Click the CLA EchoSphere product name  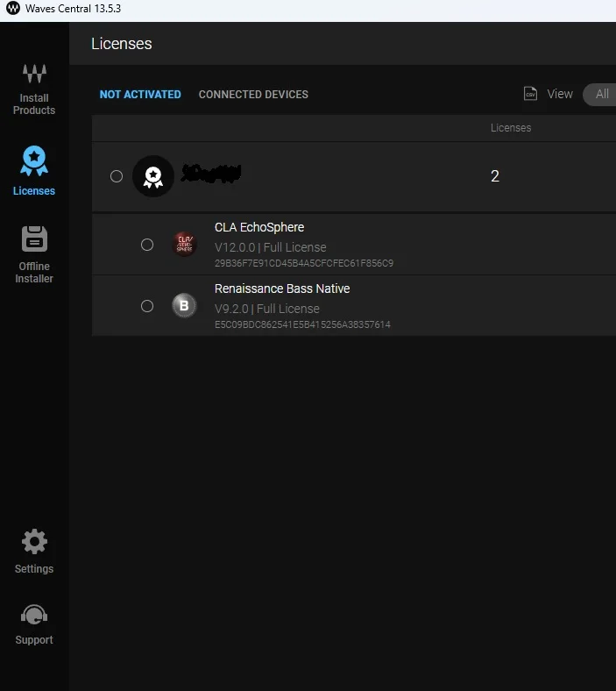(258, 227)
